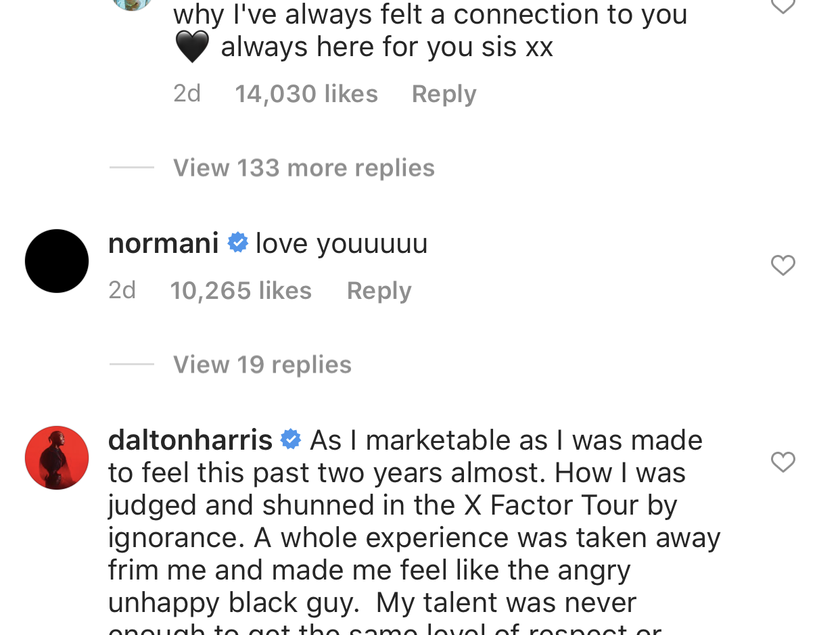Image resolution: width=840 pixels, height=635 pixels.
Task: Reply to normani's comment
Action: point(379,291)
